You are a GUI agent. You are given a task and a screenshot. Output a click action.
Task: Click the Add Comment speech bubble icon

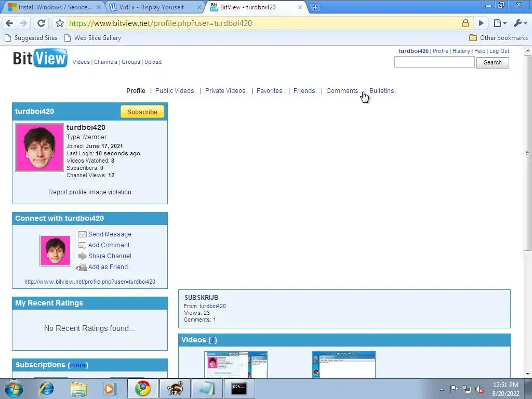(82, 245)
